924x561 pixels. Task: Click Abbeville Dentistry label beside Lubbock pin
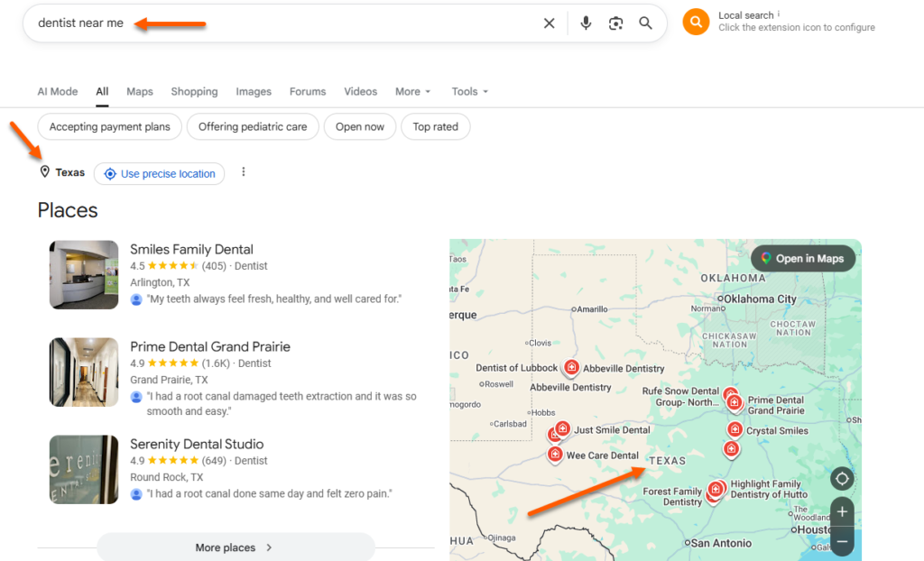[x=624, y=368]
